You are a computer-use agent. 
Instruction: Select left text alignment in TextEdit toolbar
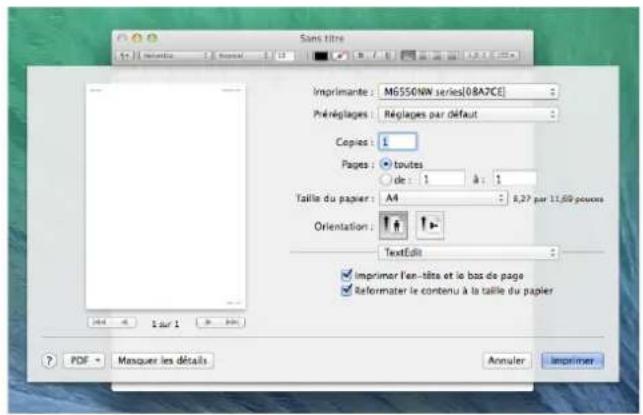point(408,55)
